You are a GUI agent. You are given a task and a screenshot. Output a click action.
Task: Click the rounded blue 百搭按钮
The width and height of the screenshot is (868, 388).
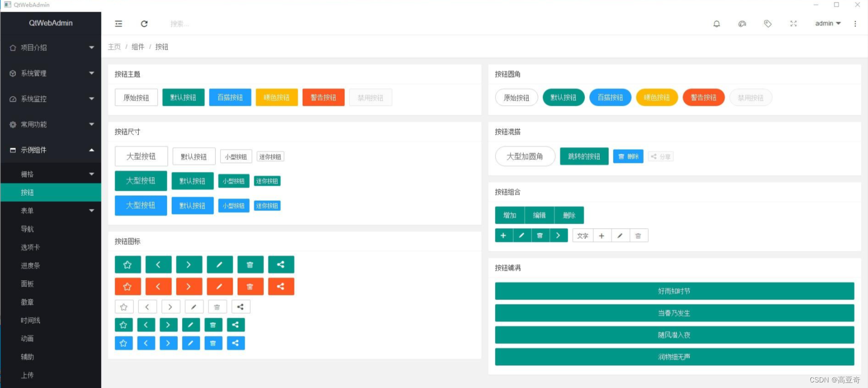[610, 98]
